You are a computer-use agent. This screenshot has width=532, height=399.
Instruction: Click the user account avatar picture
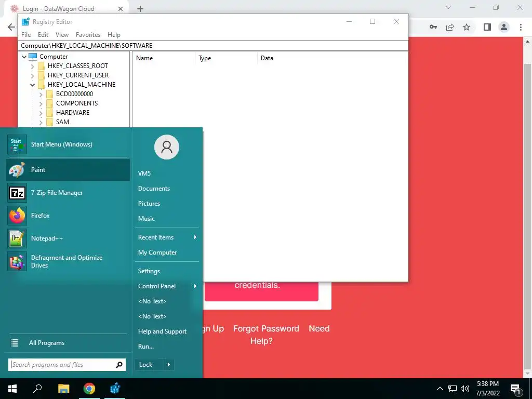click(167, 147)
